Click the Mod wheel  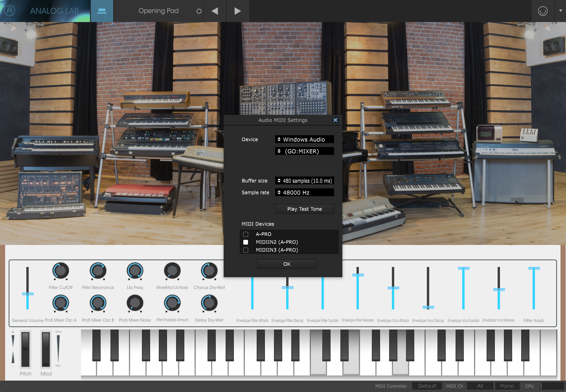[x=46, y=349]
